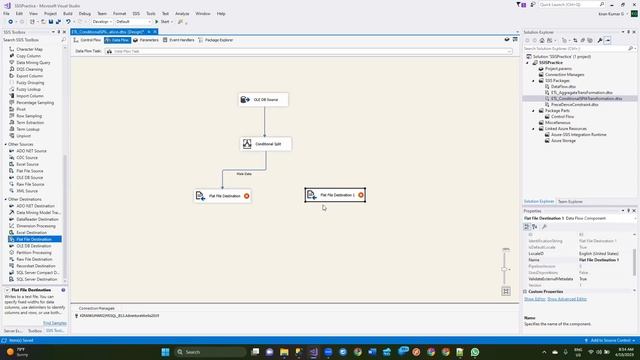This screenshot has height=360, width=640.
Task: Collapse Other Sources toolbox group
Action: 6,144
